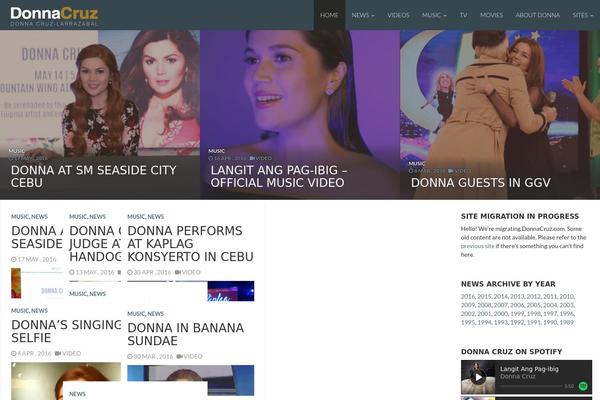Open 1995 in news archive
600x400 pixels.
coord(468,323)
